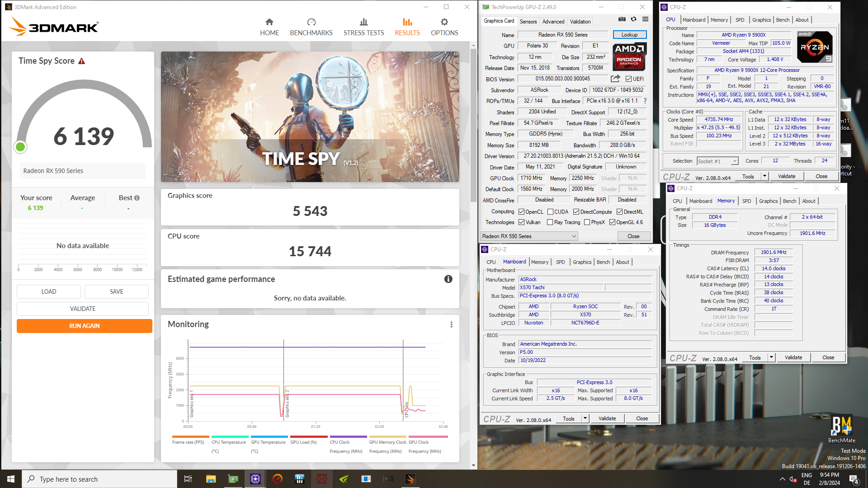Open Monitoring three-dot menu
This screenshot has height=488, width=868.
(451, 324)
